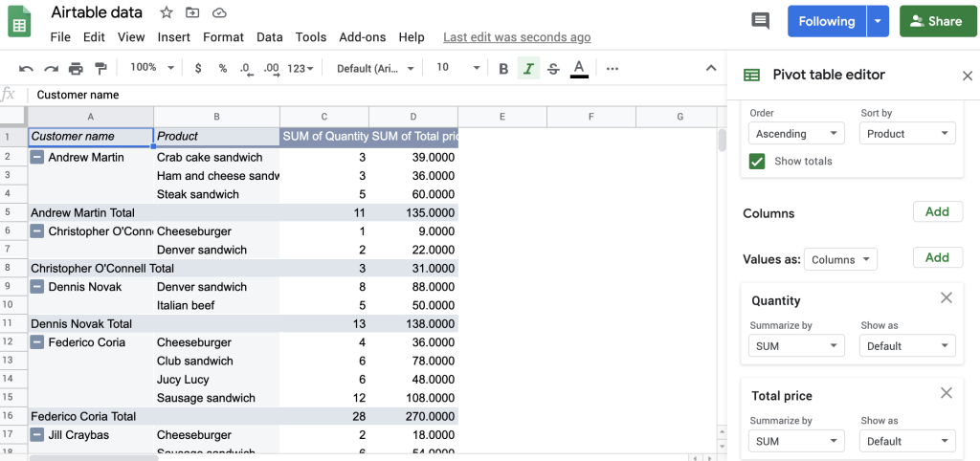Image resolution: width=980 pixels, height=461 pixels.
Task: Check the cloud save status icon
Action: (x=219, y=12)
